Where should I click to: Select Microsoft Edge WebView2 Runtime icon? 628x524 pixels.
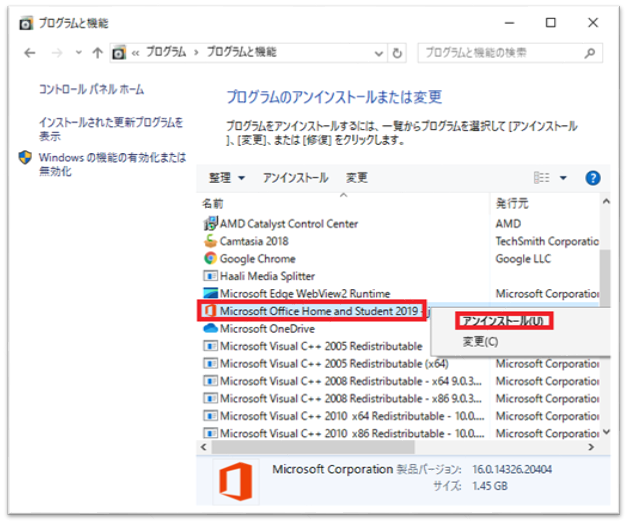pyautogui.click(x=211, y=293)
